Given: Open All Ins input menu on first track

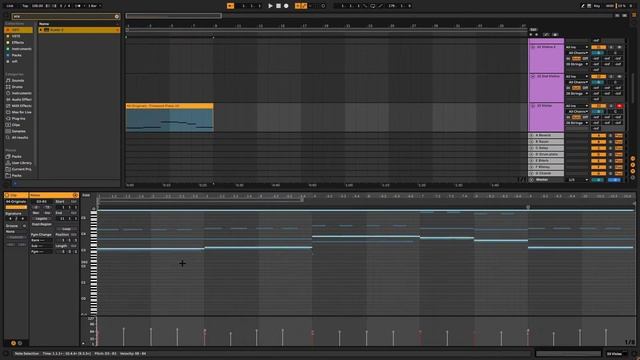Looking at the screenshot, I should (577, 47).
